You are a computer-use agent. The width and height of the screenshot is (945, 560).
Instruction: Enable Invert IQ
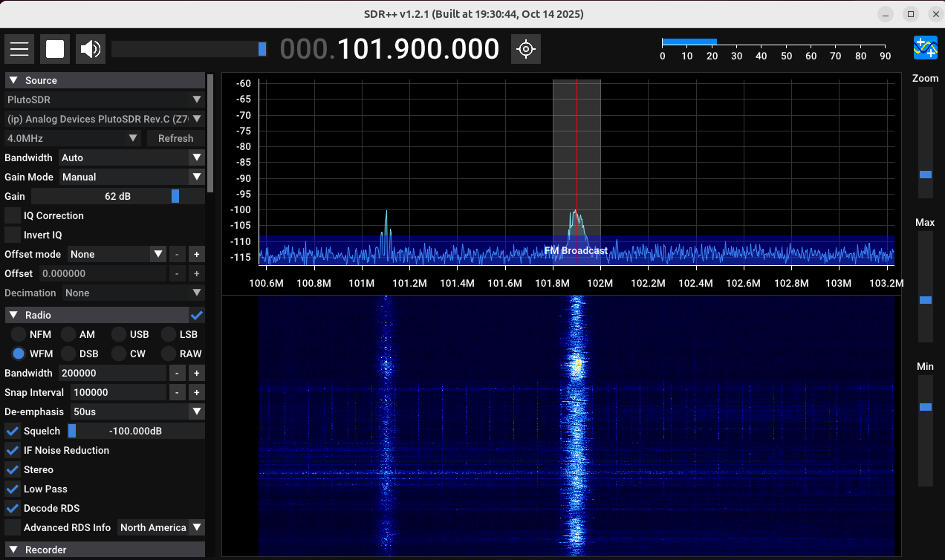click(13, 235)
